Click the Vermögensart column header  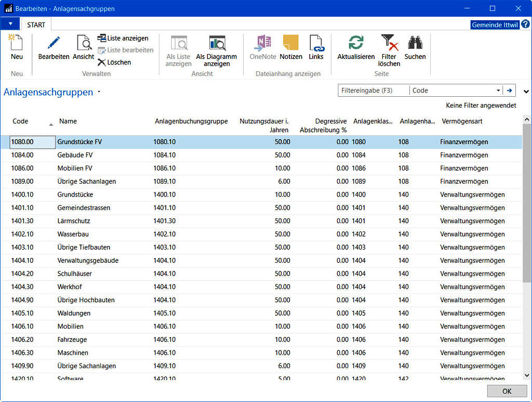click(462, 121)
